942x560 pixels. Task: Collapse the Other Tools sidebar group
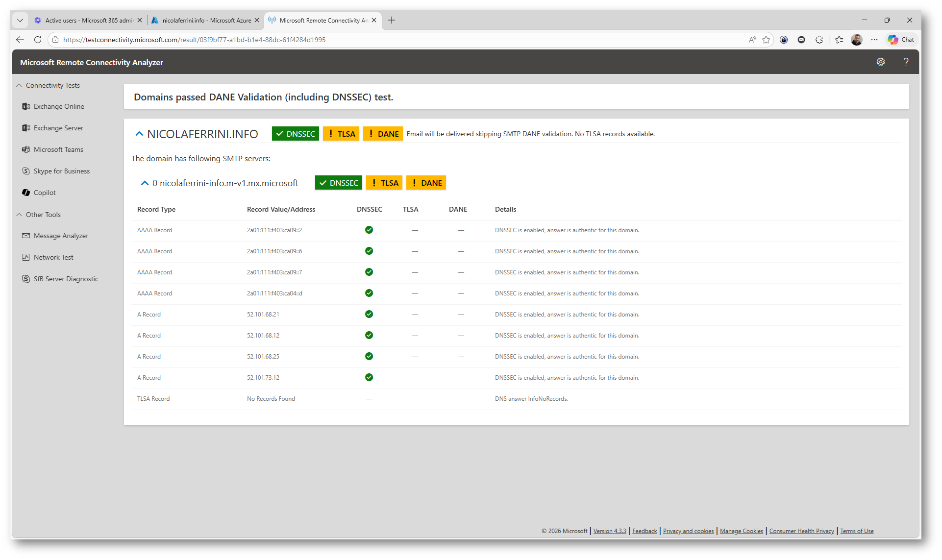point(19,215)
